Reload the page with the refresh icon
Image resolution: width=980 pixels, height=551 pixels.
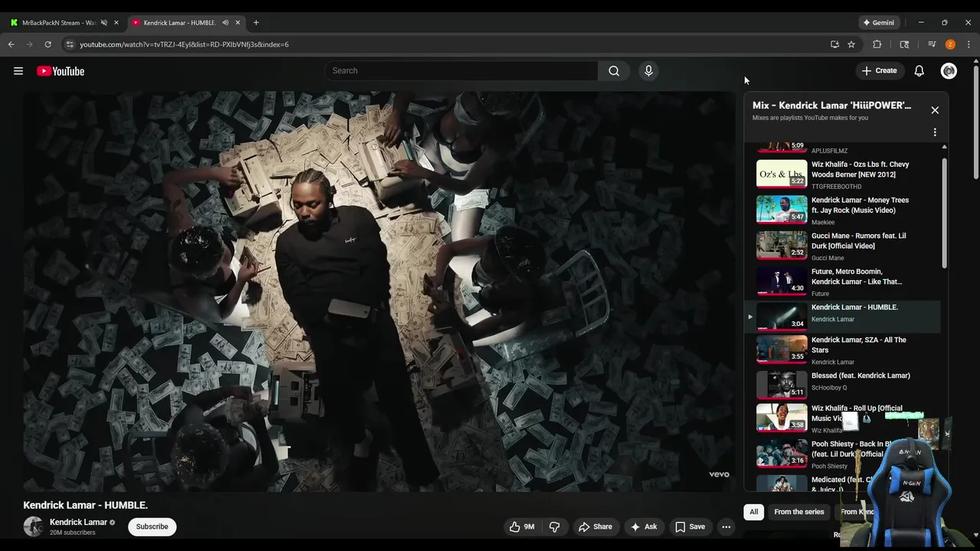47,44
